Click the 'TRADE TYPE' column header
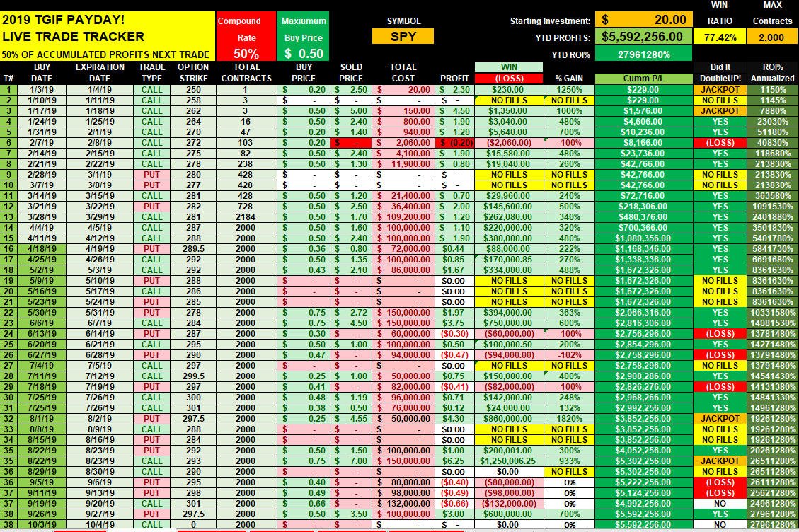 [152, 72]
